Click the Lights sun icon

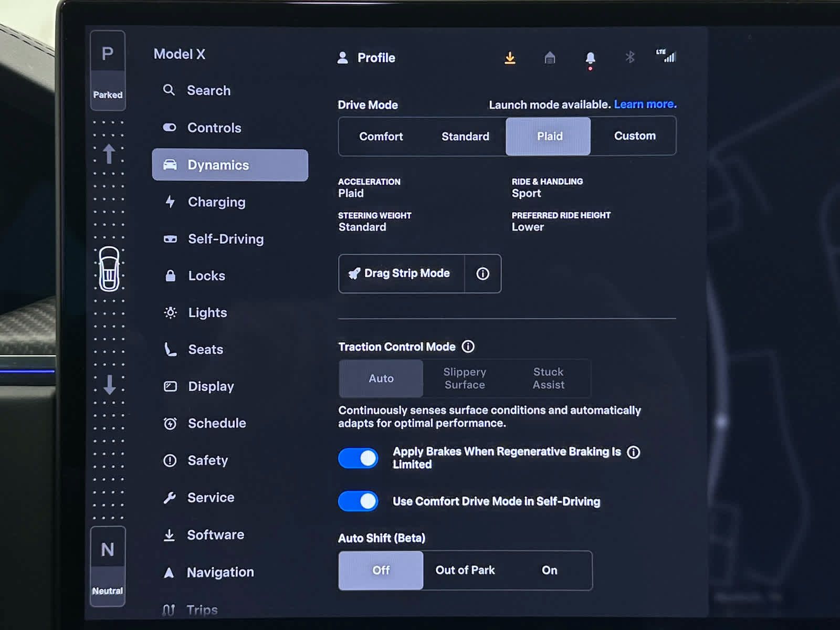[171, 313]
